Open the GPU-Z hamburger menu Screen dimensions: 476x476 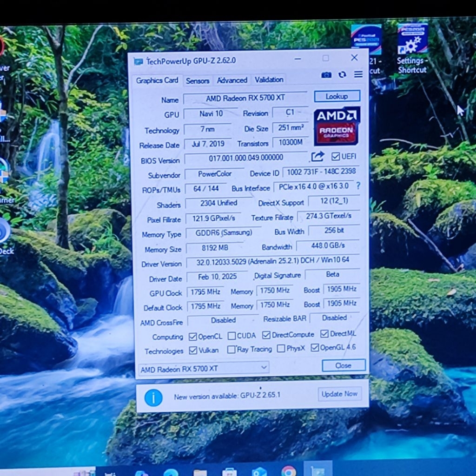point(358,74)
